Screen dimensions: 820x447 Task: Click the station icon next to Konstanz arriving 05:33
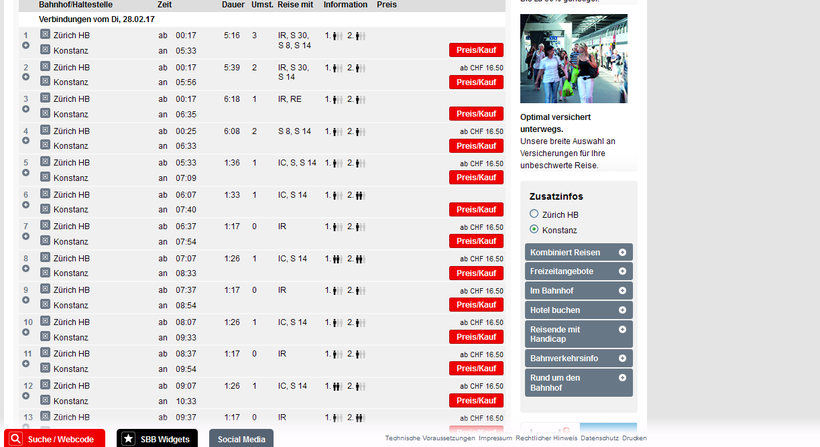click(45, 50)
